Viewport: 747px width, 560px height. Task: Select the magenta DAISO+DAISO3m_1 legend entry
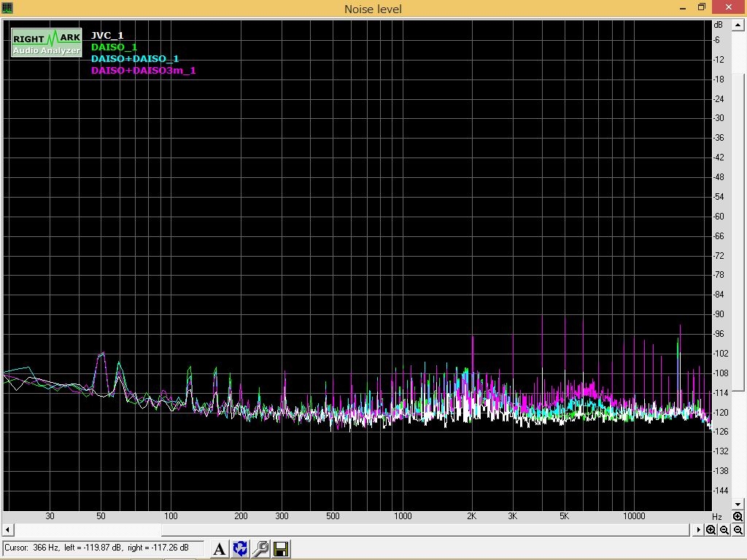[143, 70]
